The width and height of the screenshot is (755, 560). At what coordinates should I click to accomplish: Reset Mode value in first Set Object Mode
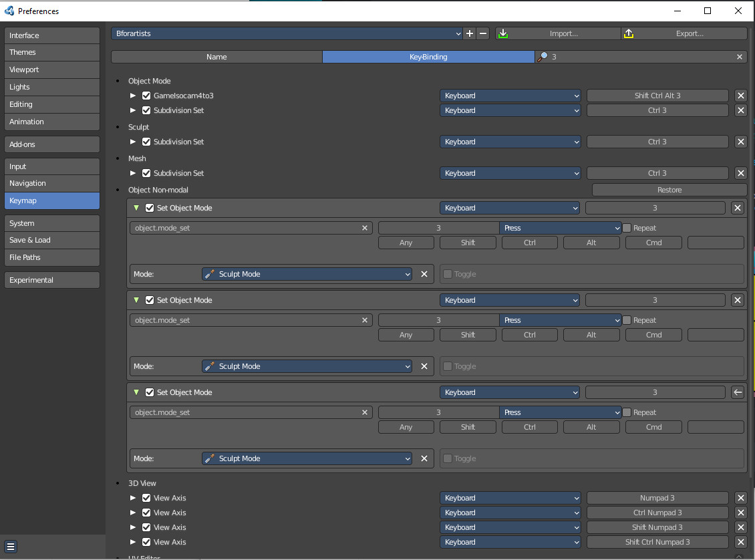424,274
